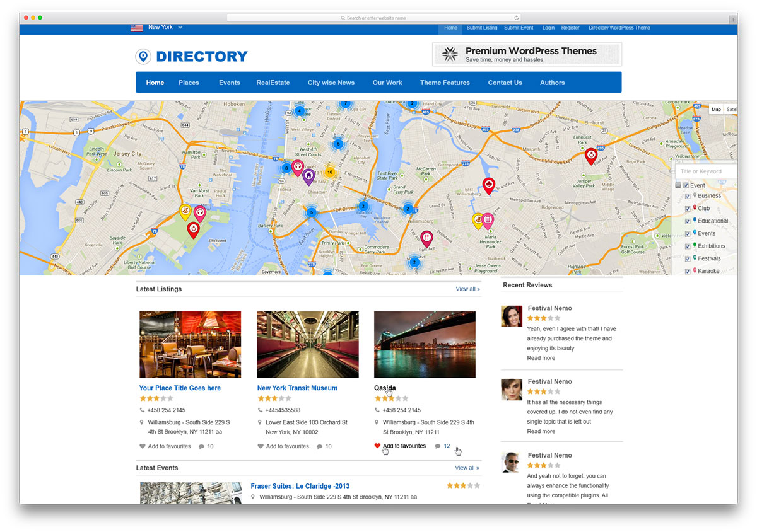This screenshot has height=532, width=757.
Task: Go to the Contact Us page
Action: click(x=505, y=83)
